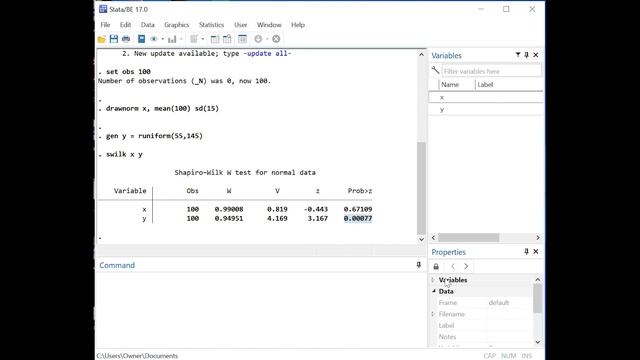Collapse the Data section in Properties
Image resolution: width=640 pixels, height=360 pixels.
(x=433, y=291)
